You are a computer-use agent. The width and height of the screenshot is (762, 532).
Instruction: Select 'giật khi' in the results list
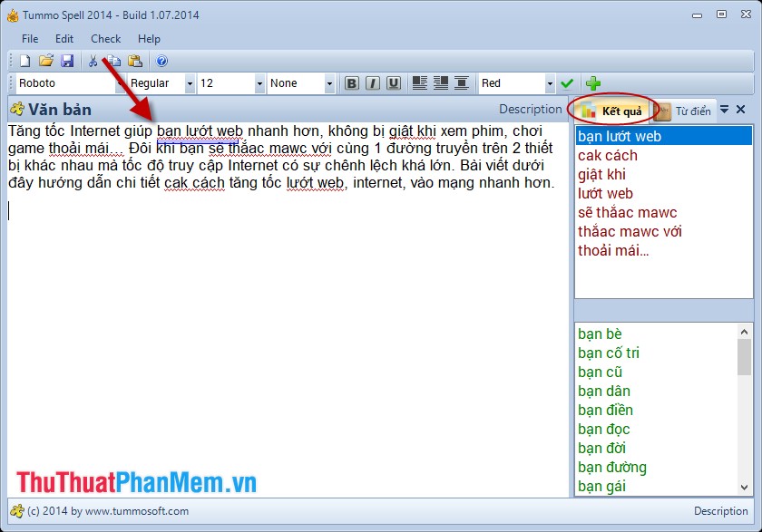coord(663,174)
